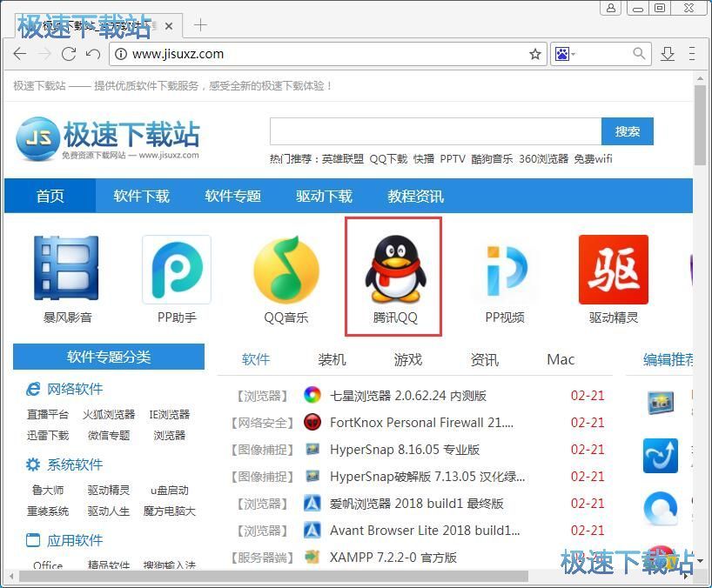Open the PPTV hot link
712x588 pixels.
coord(453,159)
